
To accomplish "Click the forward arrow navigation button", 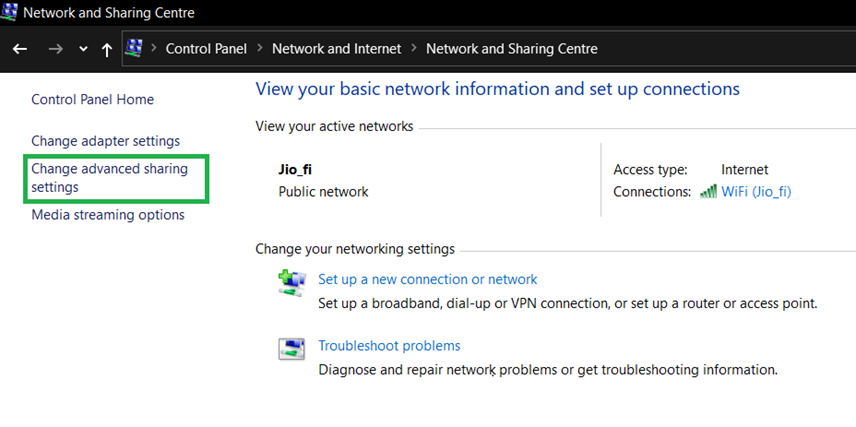I will 55,49.
